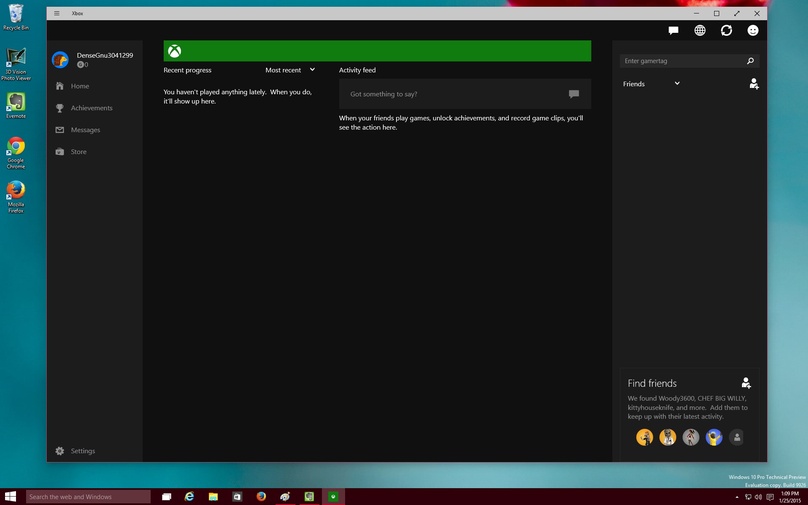
Task: Click the 'Got something to say?' field
Action: pyautogui.click(x=465, y=94)
